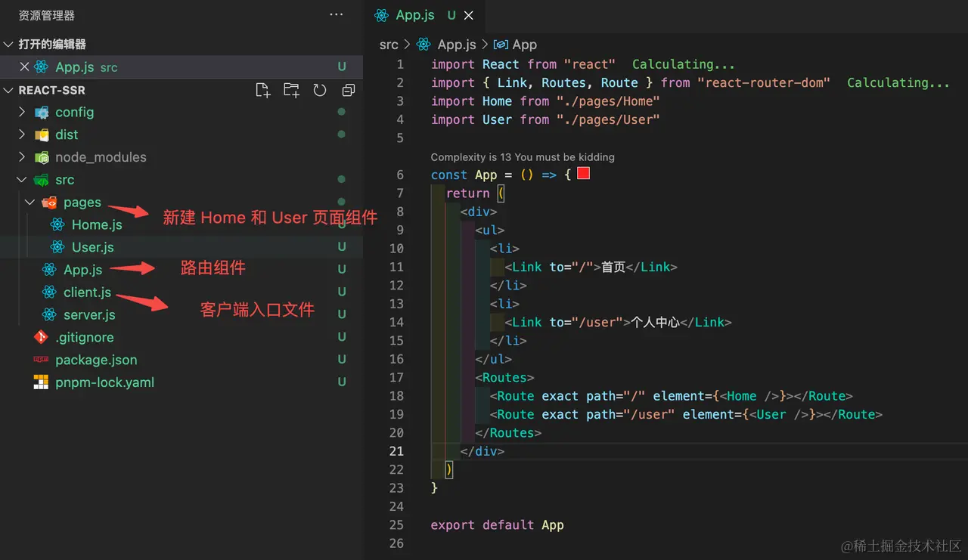Screen dimensions: 968x560
Task: Click the icon beside pnpm-lock.yaml
Action: coord(41,382)
